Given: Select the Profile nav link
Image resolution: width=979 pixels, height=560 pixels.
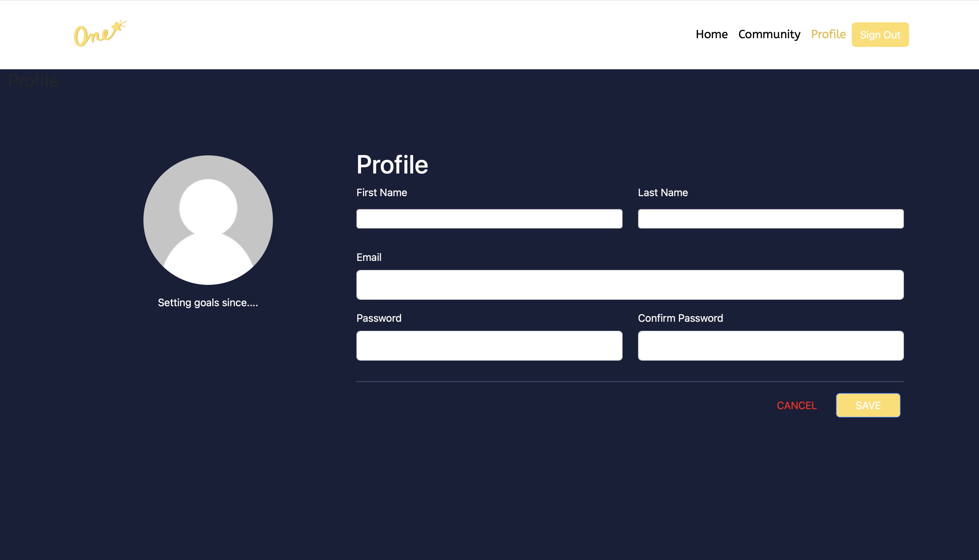Looking at the screenshot, I should (828, 34).
